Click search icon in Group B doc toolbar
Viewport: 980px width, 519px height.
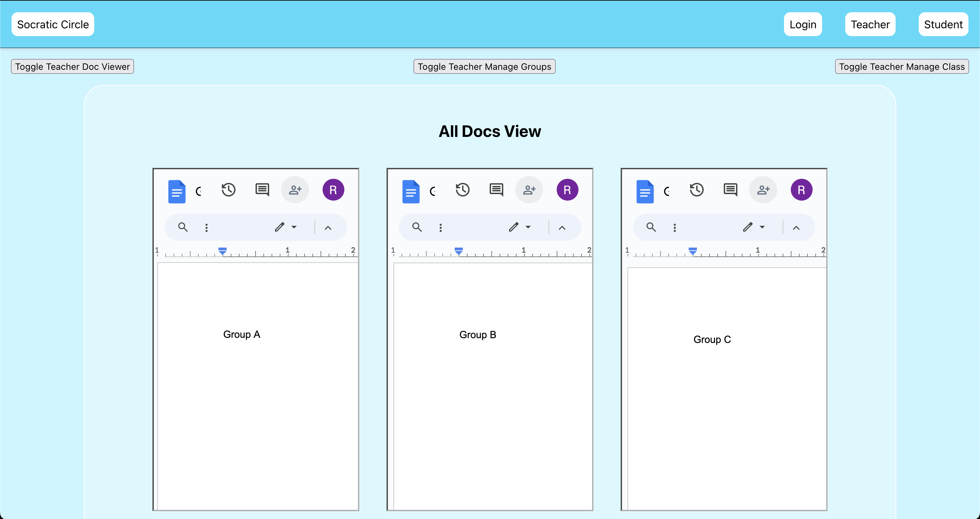(417, 227)
